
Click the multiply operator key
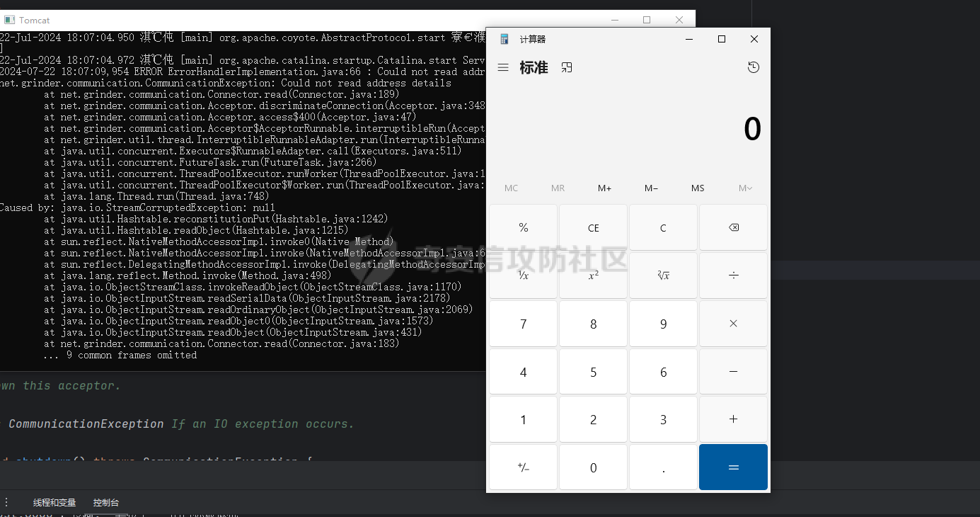pyautogui.click(x=733, y=324)
